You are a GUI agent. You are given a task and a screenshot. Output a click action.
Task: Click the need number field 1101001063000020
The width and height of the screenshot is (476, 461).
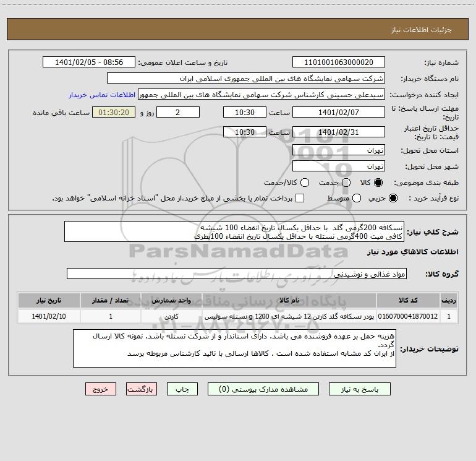tap(339, 62)
